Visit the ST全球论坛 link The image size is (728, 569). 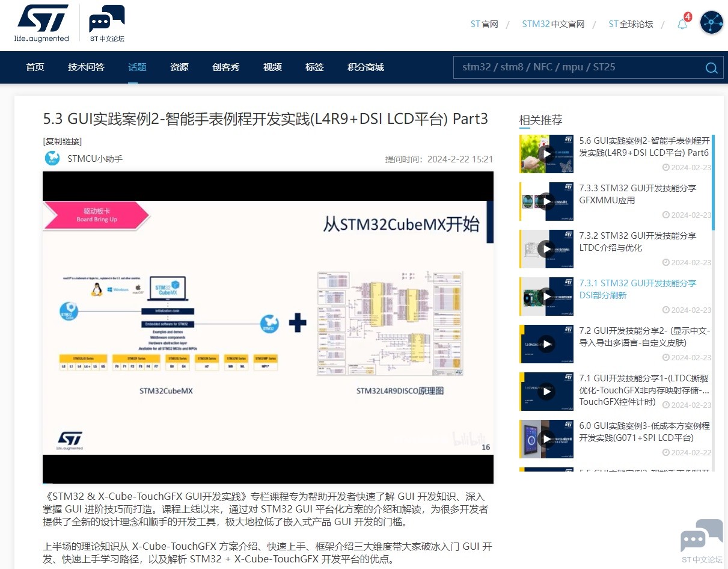pyautogui.click(x=631, y=24)
